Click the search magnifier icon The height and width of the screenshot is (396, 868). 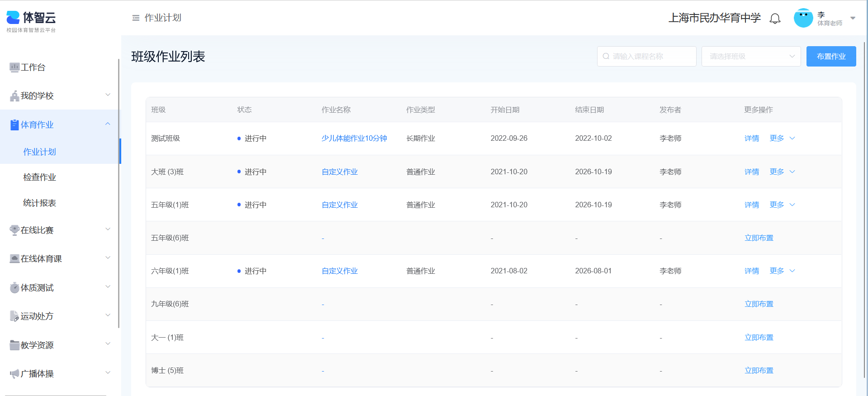606,57
